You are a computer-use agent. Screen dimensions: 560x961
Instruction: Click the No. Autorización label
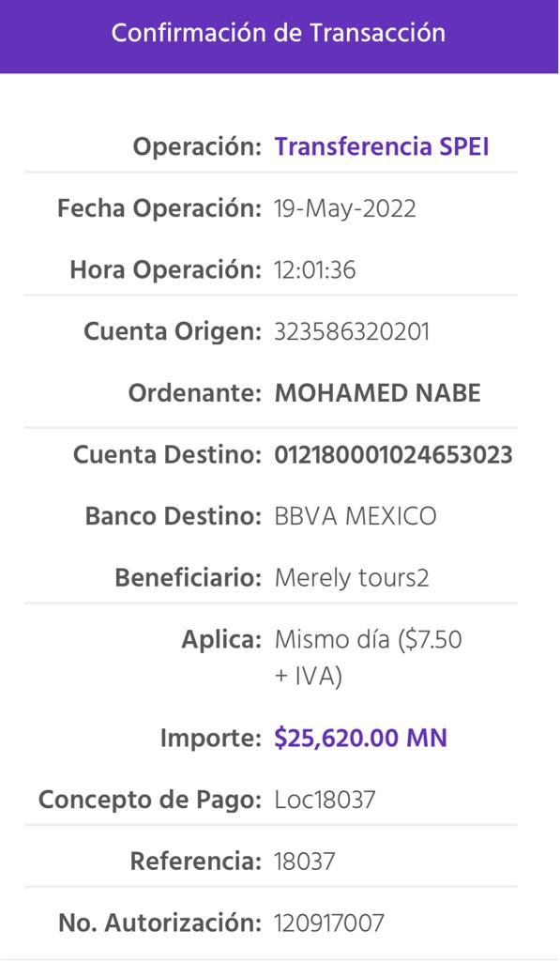159,923
